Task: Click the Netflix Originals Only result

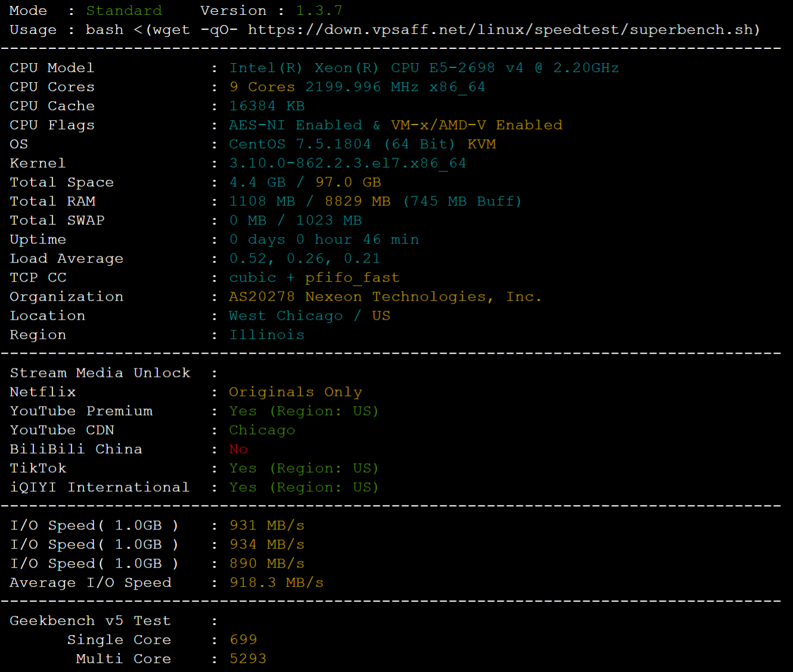Action: tap(296, 392)
